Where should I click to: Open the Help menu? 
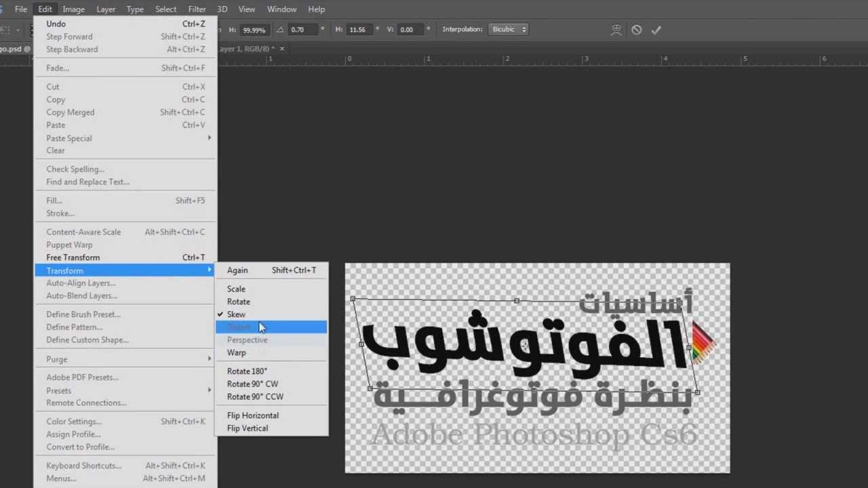click(x=317, y=9)
